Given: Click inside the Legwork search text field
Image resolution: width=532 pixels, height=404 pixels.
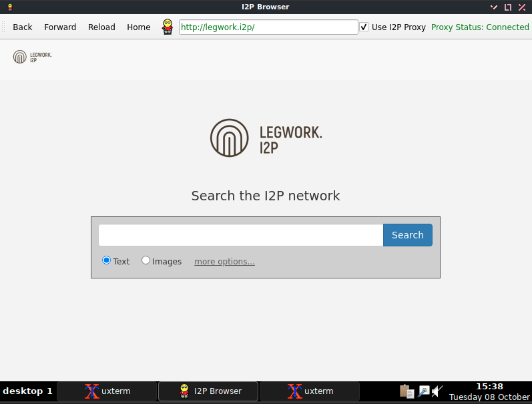Looking at the screenshot, I should 240,235.
